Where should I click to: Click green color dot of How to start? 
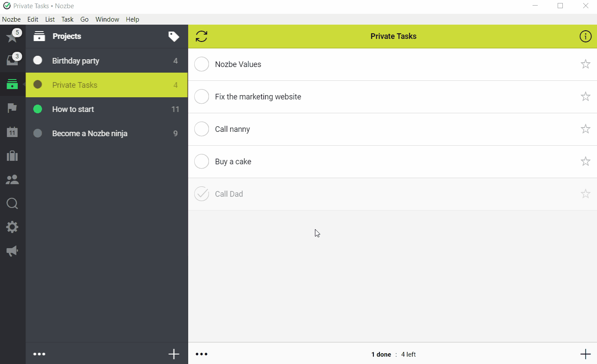(38, 109)
